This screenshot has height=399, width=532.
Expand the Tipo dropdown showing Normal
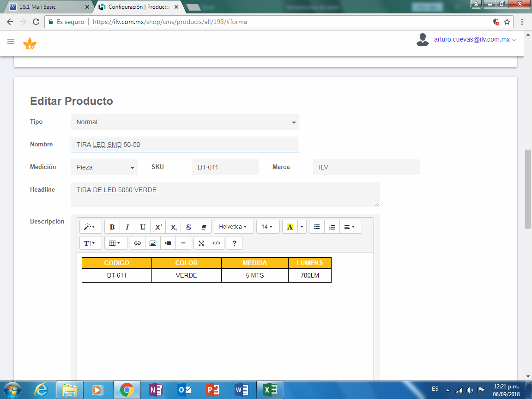pos(185,122)
